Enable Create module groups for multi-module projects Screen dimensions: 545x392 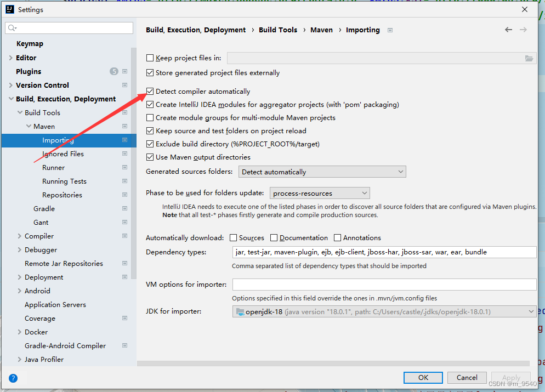[150, 118]
